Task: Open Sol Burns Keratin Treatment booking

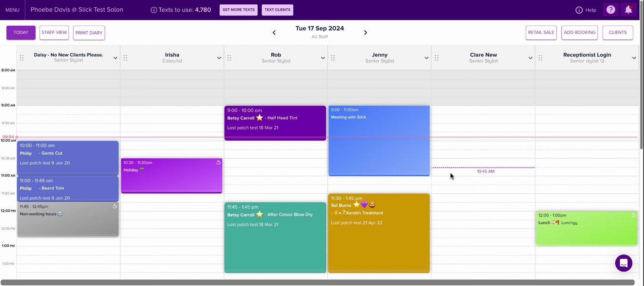Action: 379,233
